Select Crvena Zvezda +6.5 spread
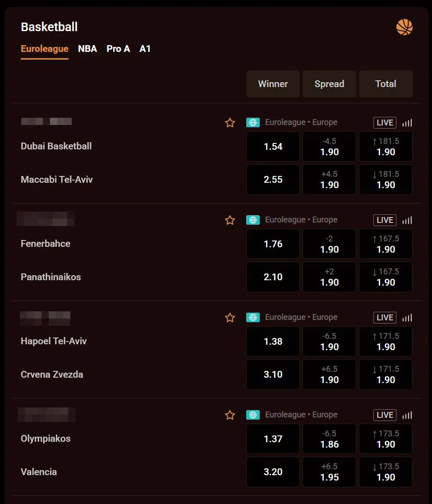This screenshot has width=432, height=504. tap(329, 374)
